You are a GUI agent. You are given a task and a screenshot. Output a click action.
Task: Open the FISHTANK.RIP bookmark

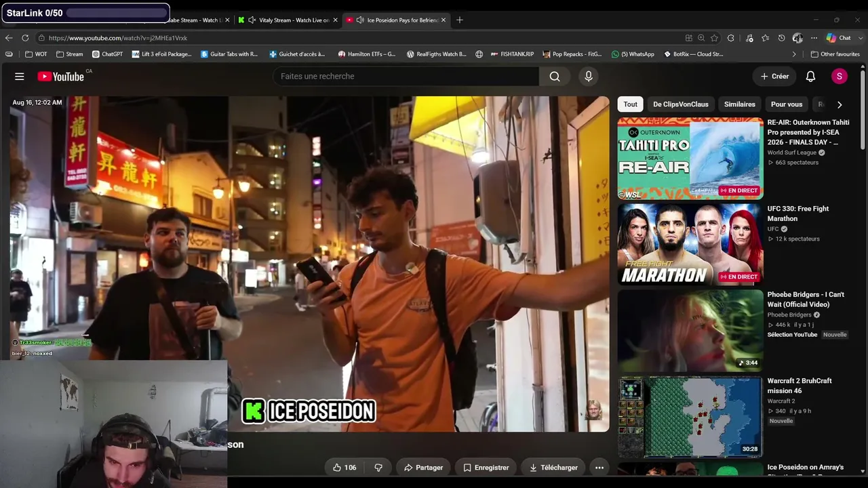512,54
